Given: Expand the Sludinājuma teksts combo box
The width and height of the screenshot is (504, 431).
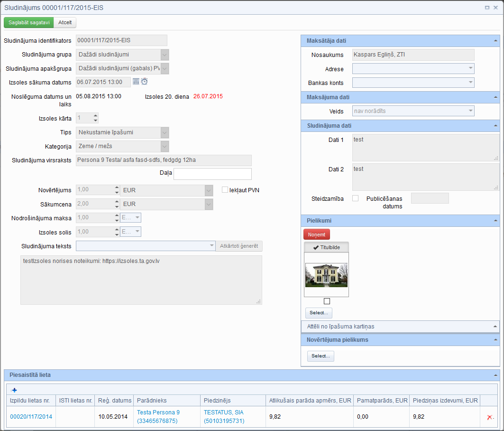Looking at the screenshot, I should coord(212,246).
